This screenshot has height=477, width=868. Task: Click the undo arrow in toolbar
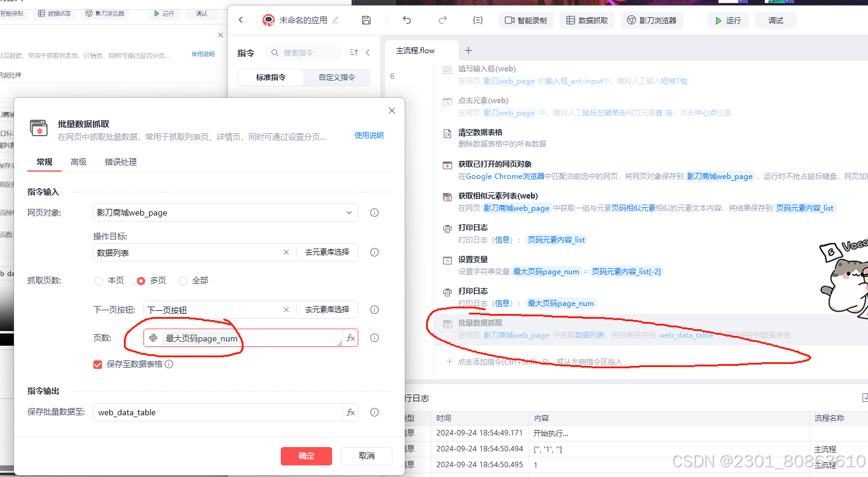(x=407, y=20)
